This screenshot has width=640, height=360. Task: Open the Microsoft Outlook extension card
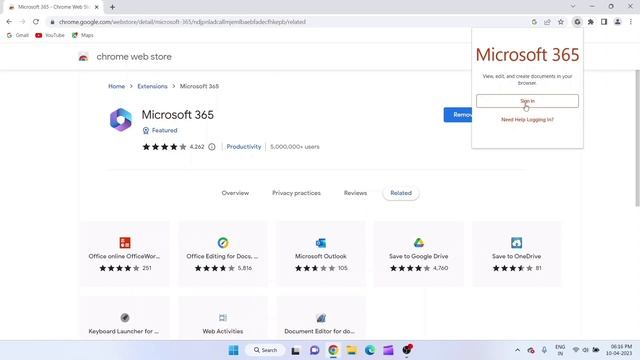(320, 254)
